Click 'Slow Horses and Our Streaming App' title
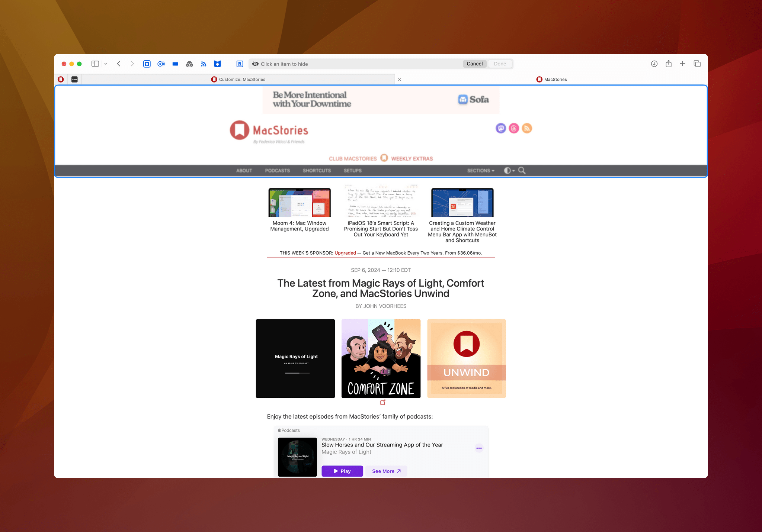 click(x=382, y=445)
